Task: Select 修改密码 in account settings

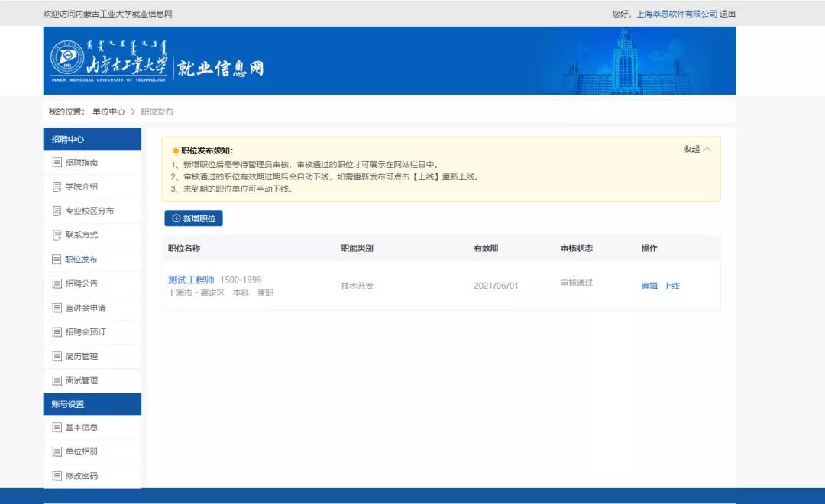Action: point(81,476)
